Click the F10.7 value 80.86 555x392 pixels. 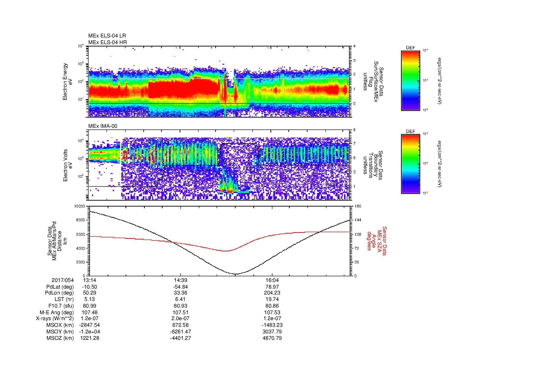pos(272,306)
